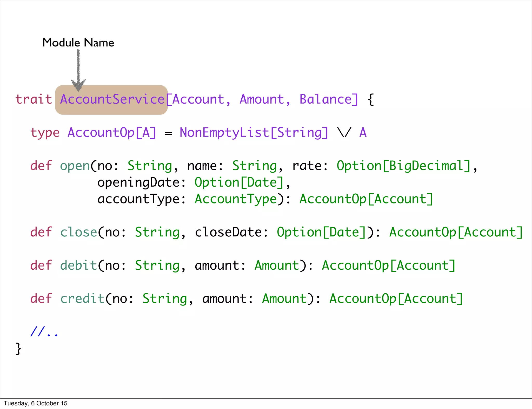Image resolution: width=532 pixels, height=409 pixels.
Task: Click 'Amount,' in the trait type parameters
Action: click(x=261, y=100)
